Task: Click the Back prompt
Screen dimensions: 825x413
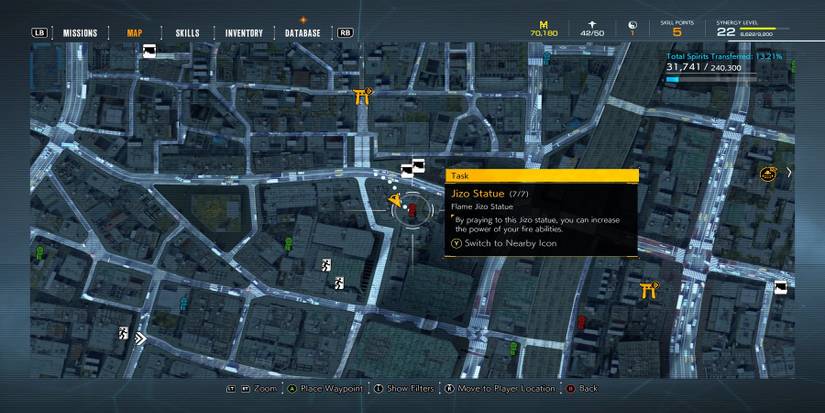Action: (x=582, y=388)
